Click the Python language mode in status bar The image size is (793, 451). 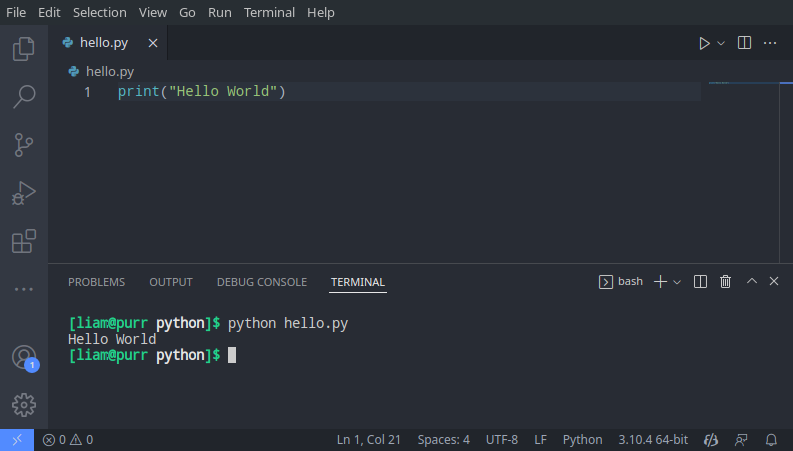tap(582, 440)
